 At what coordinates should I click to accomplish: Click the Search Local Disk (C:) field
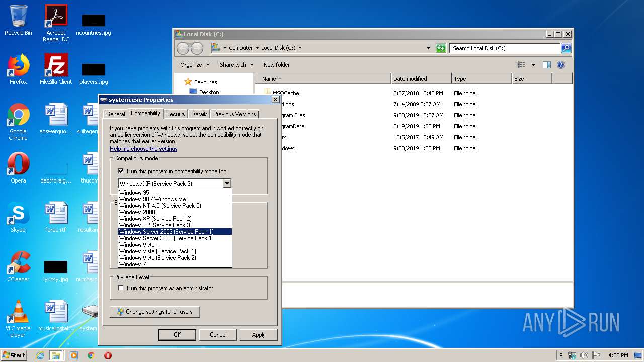pyautogui.click(x=505, y=48)
